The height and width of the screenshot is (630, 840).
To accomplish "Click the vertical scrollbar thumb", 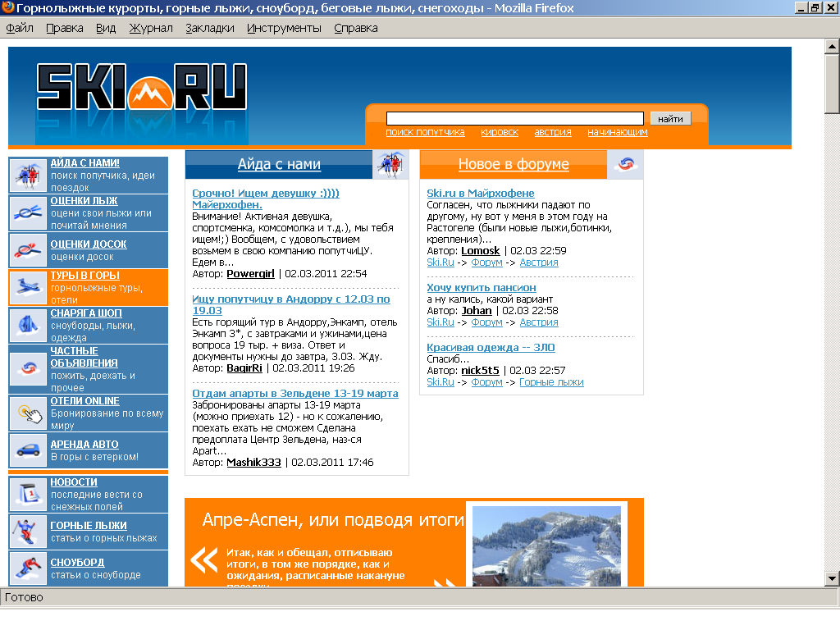I will coord(832,84).
